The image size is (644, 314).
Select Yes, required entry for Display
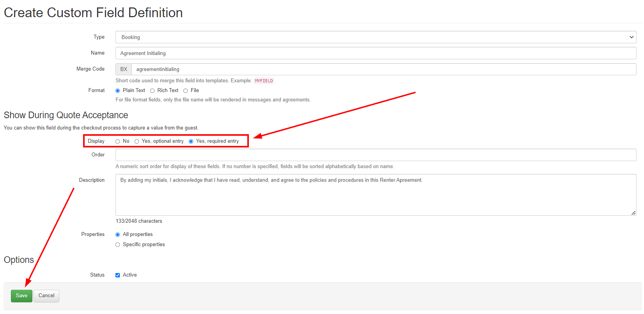tap(191, 141)
